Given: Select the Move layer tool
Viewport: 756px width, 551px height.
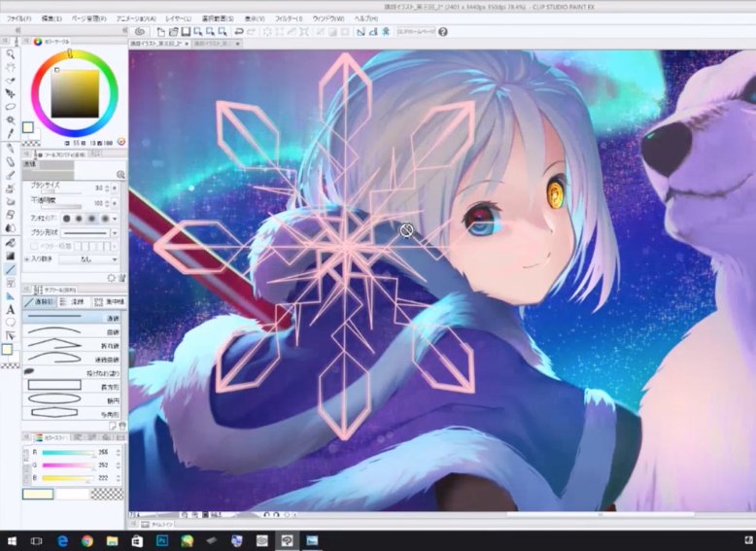Looking at the screenshot, I should 10,93.
